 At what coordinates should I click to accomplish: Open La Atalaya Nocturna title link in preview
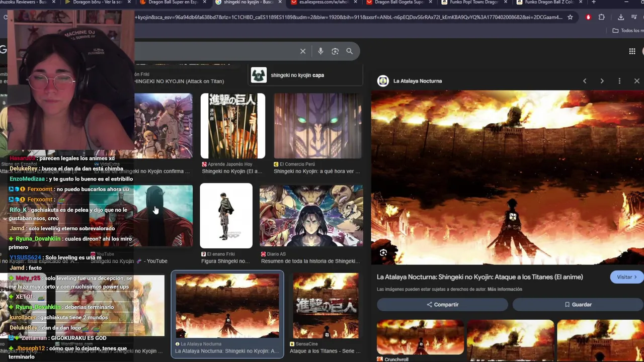479,277
